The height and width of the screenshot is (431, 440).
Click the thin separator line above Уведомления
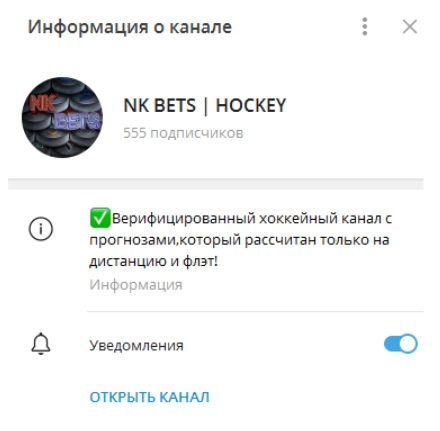coord(255,312)
